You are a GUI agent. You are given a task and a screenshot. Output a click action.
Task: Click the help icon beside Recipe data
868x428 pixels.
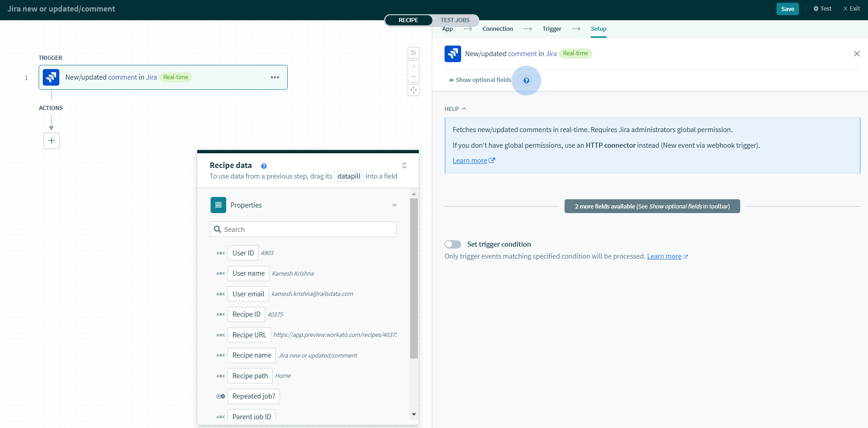[x=264, y=166]
